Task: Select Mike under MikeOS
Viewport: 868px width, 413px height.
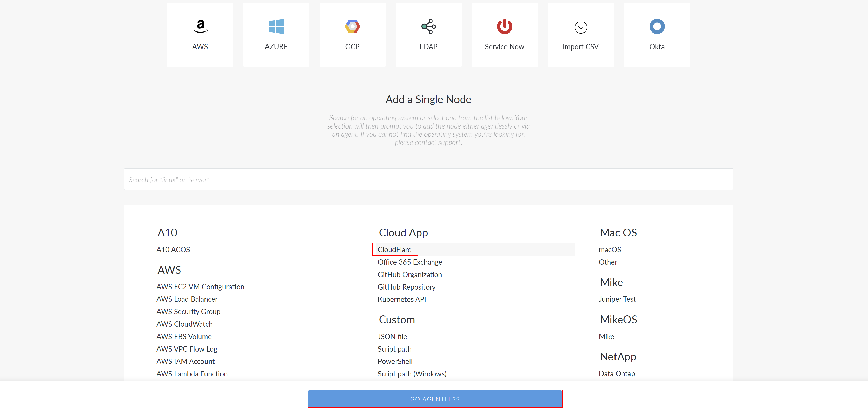Action: click(x=607, y=337)
